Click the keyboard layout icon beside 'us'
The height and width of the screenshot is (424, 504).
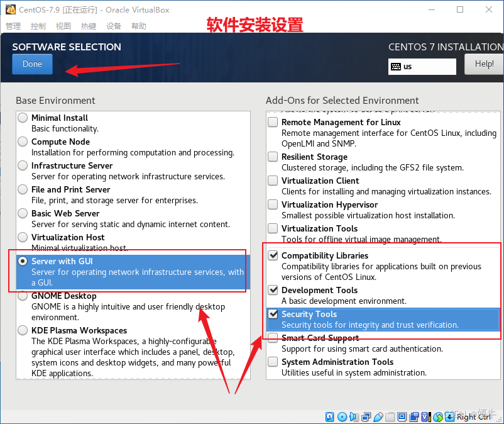click(x=396, y=67)
